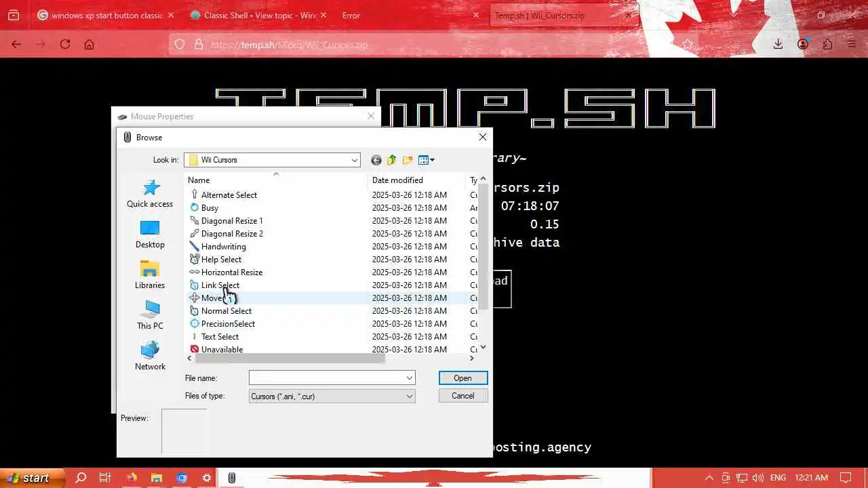Go up one folder level
The image size is (868, 488).
point(391,160)
